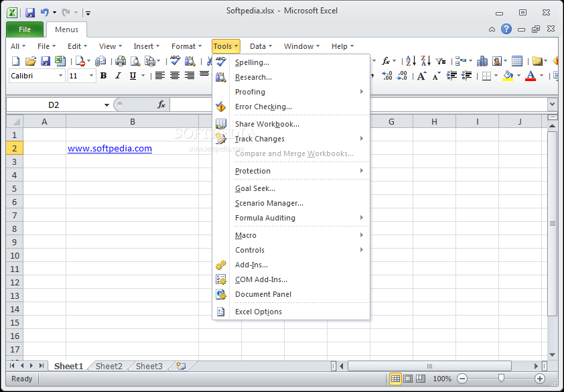
Task: Toggle Center alignment
Action: 174,76
